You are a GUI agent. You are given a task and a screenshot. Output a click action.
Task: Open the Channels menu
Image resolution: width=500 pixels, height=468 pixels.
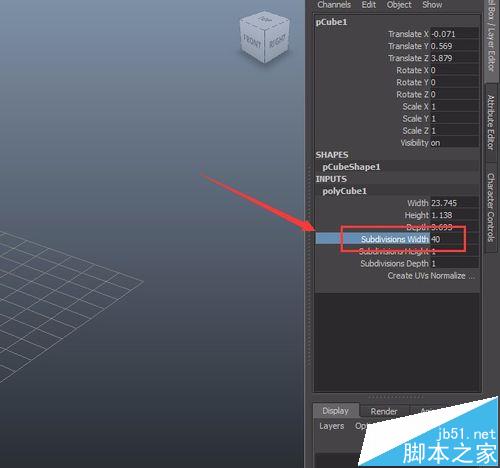334,5
